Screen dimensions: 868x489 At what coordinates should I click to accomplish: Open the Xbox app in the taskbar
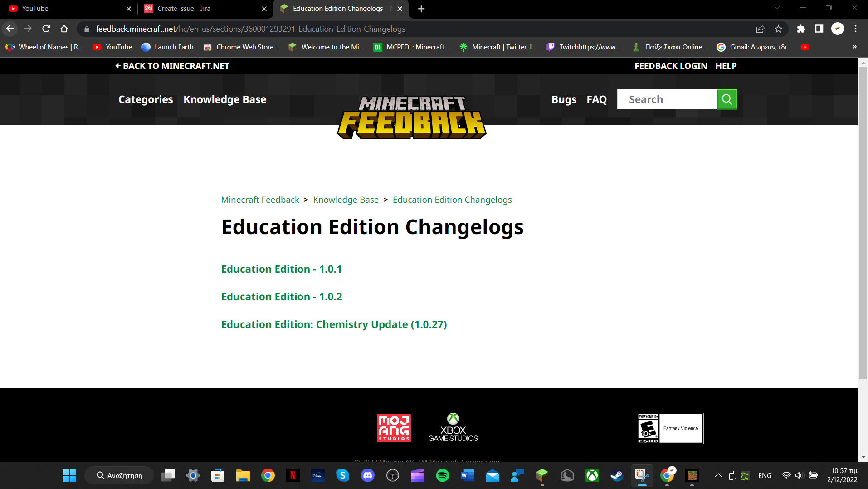(x=592, y=475)
